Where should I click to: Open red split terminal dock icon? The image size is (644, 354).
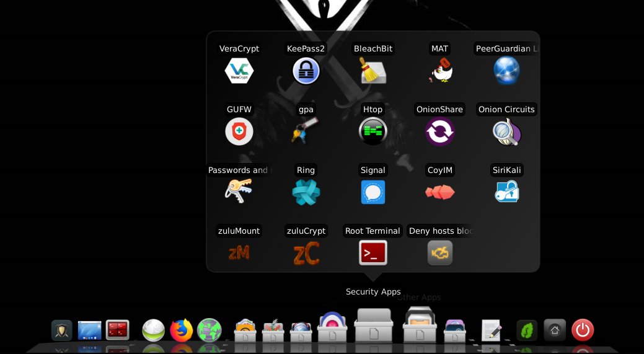[x=118, y=330]
